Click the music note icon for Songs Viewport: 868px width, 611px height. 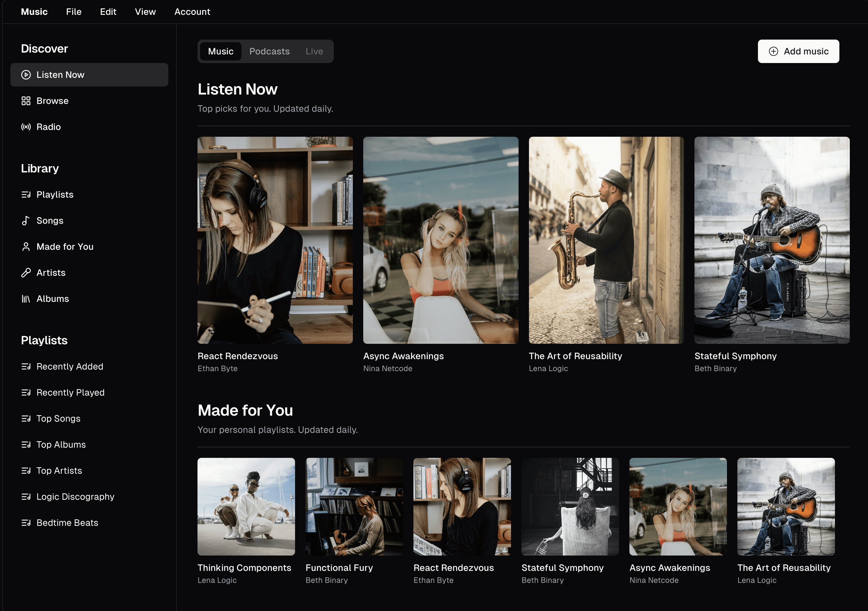pyautogui.click(x=26, y=221)
